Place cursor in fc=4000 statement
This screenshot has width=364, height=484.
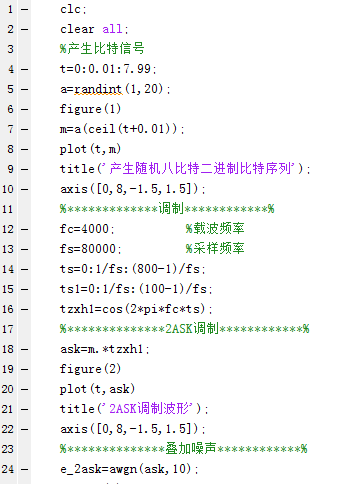pos(87,229)
